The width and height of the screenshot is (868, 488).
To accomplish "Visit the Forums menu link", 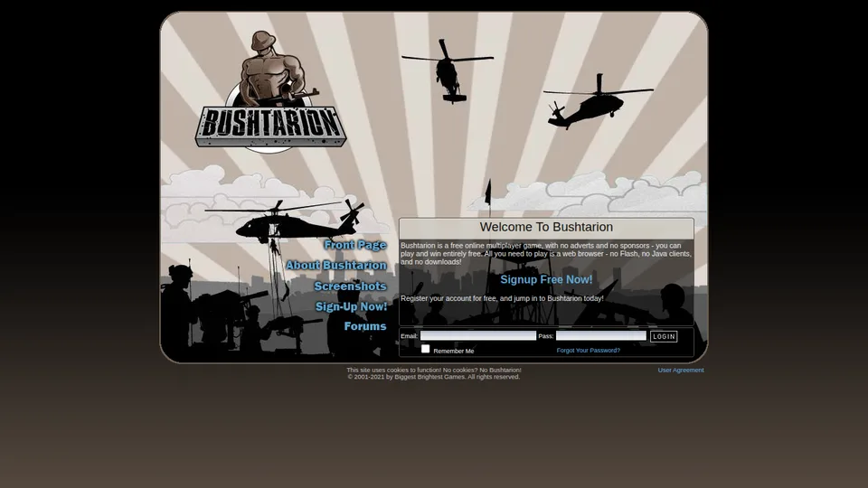I will click(x=365, y=326).
